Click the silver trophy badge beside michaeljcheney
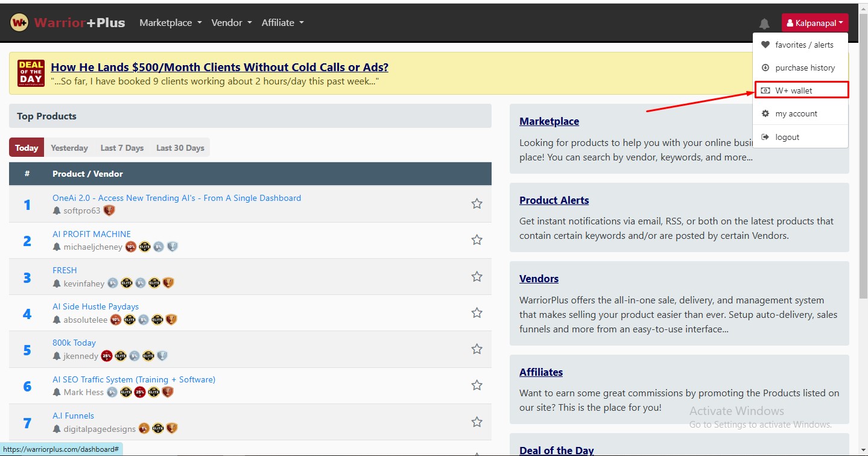The image size is (868, 456). pyautogui.click(x=173, y=247)
